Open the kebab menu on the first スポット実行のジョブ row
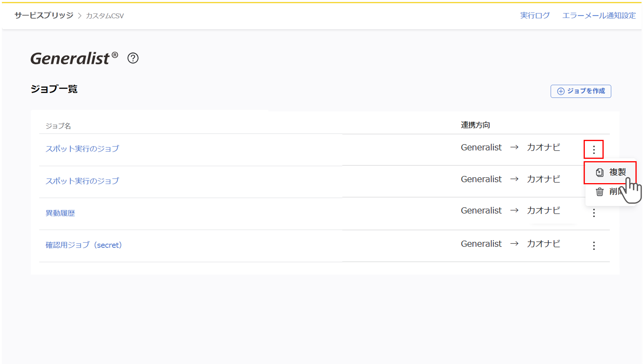This screenshot has width=644, height=364. [x=593, y=150]
